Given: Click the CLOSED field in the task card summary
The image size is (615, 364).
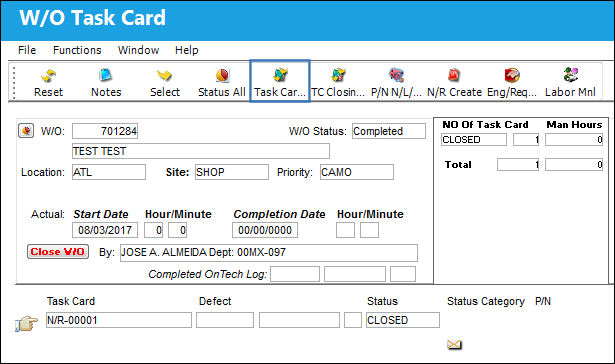Looking at the screenshot, I should click(x=474, y=140).
